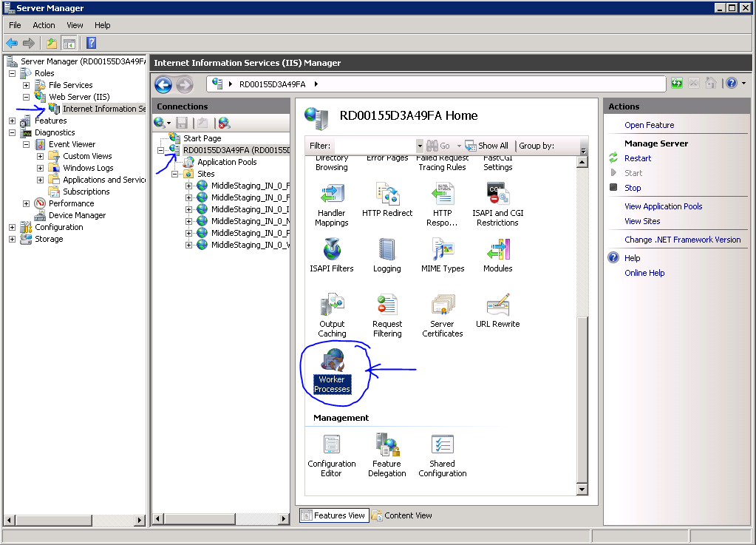Click the Server Manager toolbar back arrow
756x545 pixels.
[x=12, y=44]
